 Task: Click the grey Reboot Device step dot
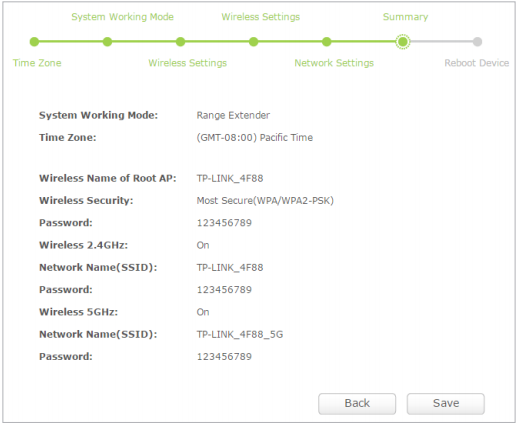pos(477,42)
